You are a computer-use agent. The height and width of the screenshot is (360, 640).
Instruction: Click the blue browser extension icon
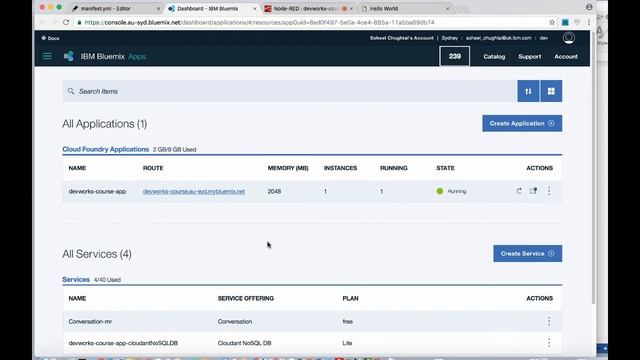click(565, 22)
